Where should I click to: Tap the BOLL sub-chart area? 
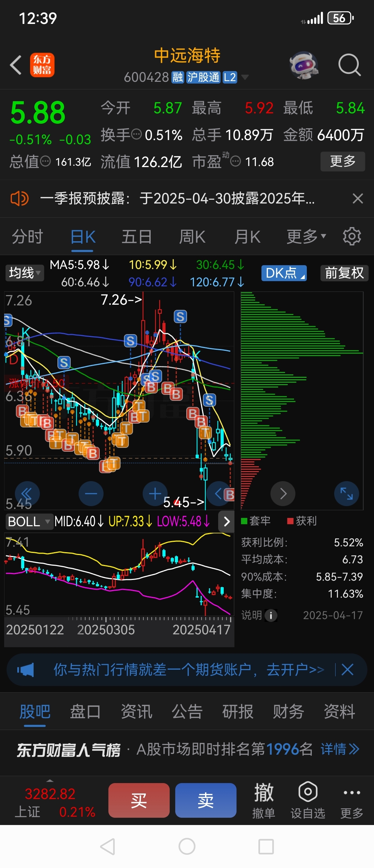coord(119,574)
